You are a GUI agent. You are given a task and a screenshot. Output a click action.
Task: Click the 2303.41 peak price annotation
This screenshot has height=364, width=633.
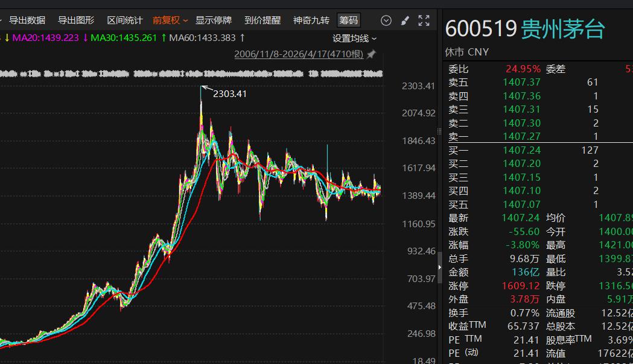click(229, 94)
